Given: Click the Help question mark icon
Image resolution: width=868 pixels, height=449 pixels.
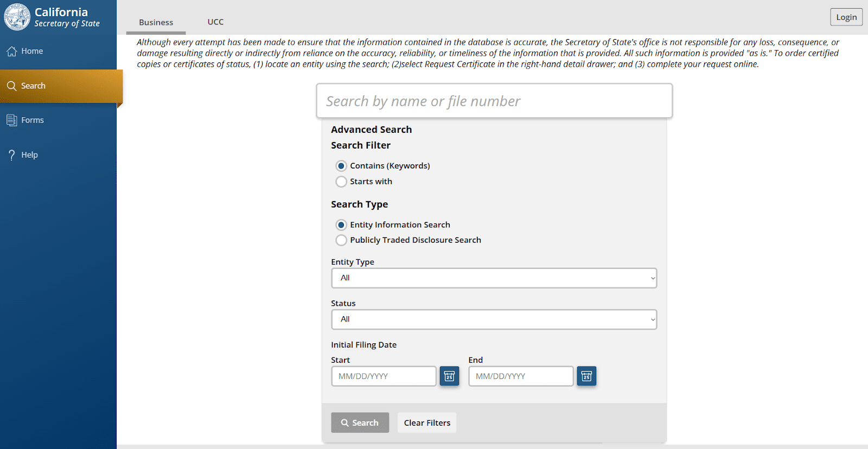Looking at the screenshot, I should click(x=11, y=155).
